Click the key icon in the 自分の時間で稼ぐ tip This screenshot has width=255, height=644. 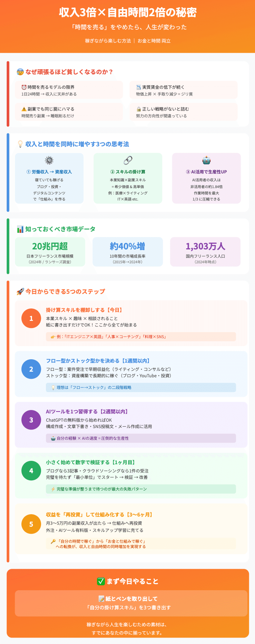tap(53, 541)
